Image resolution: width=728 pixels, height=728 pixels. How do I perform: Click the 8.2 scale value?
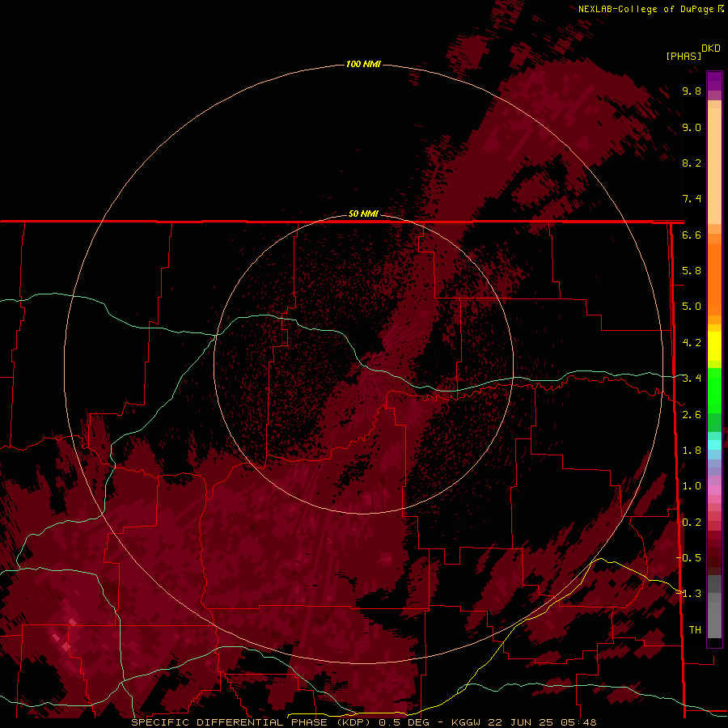692,163
